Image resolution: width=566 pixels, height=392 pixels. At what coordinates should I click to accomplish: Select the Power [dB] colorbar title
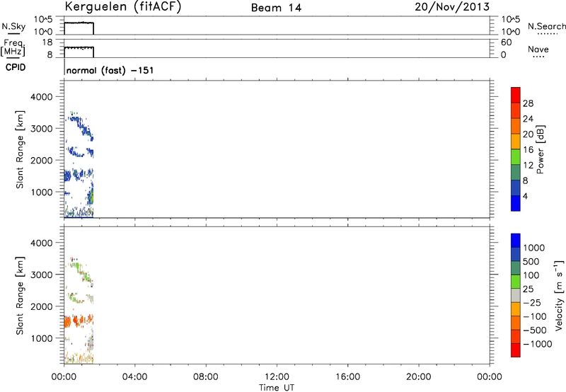541,149
